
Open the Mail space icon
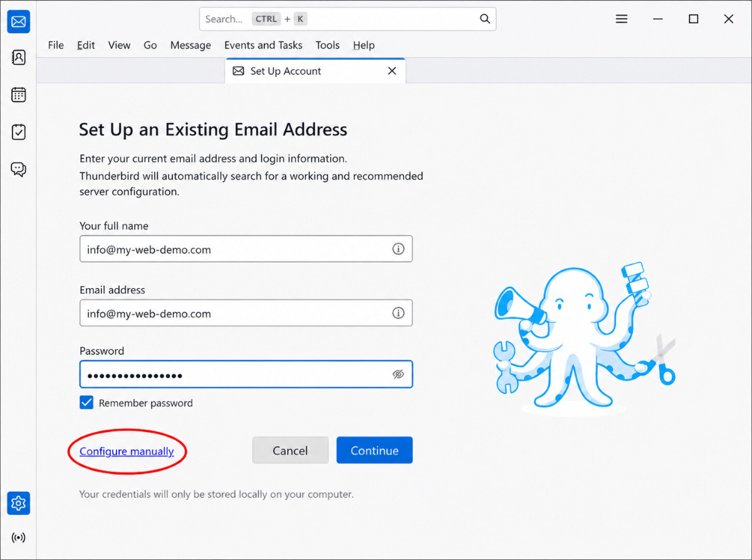click(19, 22)
